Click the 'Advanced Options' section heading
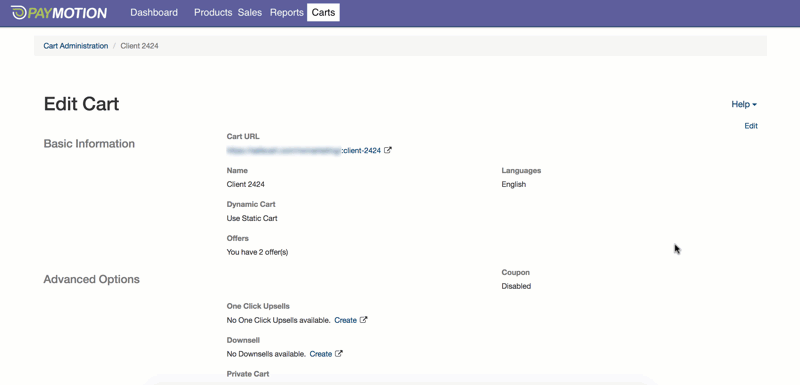 pos(91,279)
